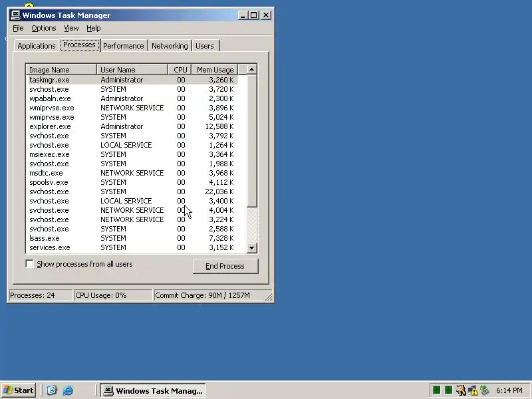Minimize the Task Manager window
Image resolution: width=532 pixels, height=399 pixels.
point(243,15)
